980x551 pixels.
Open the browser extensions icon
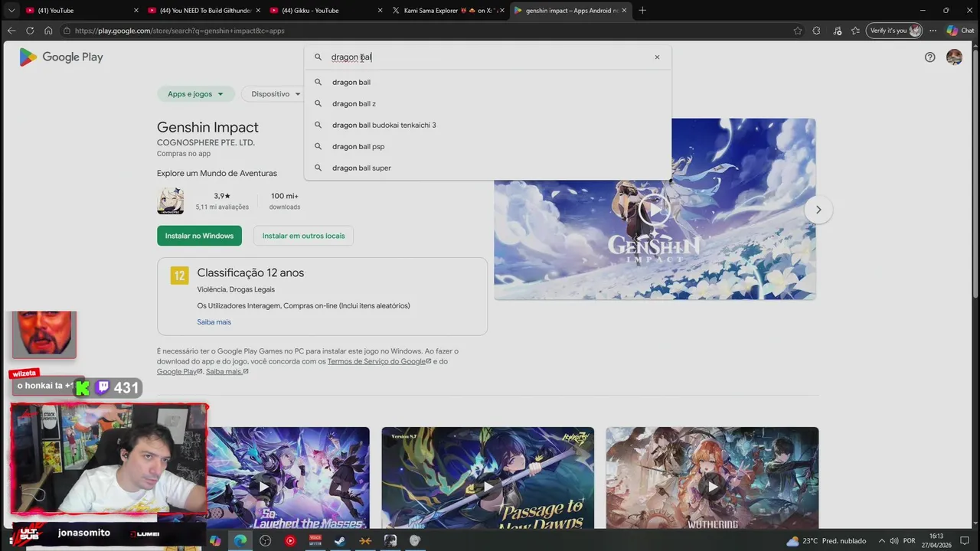pyautogui.click(x=816, y=31)
